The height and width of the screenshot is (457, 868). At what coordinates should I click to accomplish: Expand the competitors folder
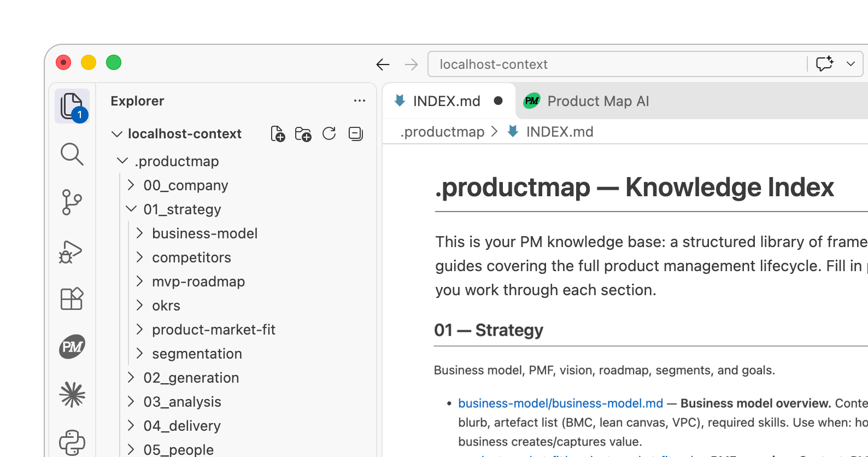(x=139, y=257)
